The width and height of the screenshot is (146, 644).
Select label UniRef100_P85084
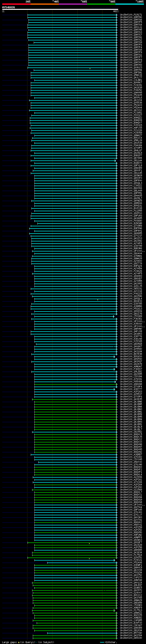(131, 382)
